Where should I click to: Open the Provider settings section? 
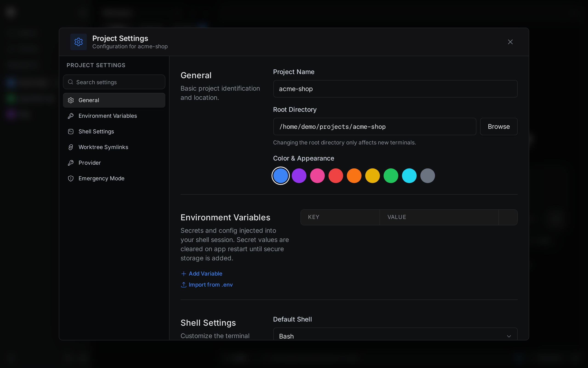(114, 163)
